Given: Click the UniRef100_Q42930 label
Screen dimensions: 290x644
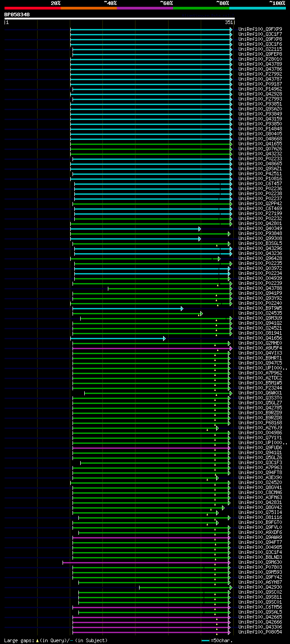Looking at the screenshot, I should click(260, 587).
